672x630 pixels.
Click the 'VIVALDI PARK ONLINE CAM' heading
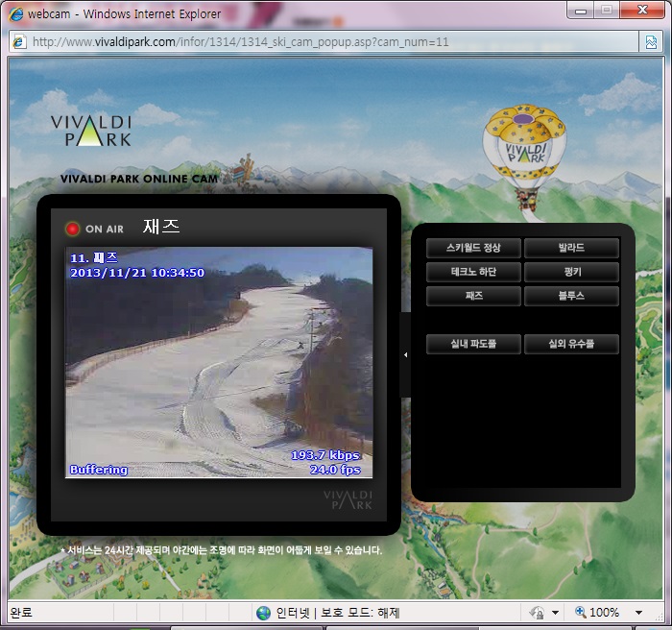(139, 179)
